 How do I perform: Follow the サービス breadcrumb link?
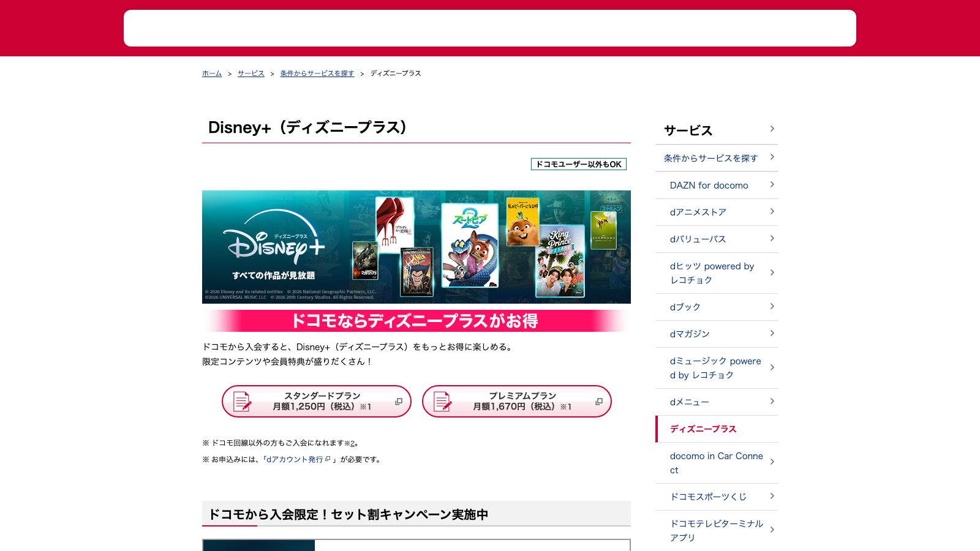point(251,73)
